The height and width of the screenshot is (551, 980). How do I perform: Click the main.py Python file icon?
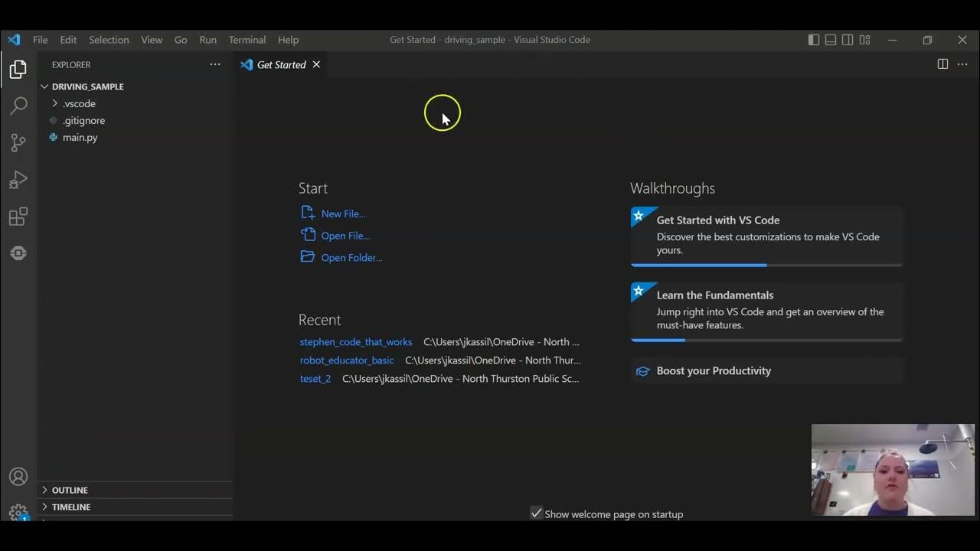(53, 137)
